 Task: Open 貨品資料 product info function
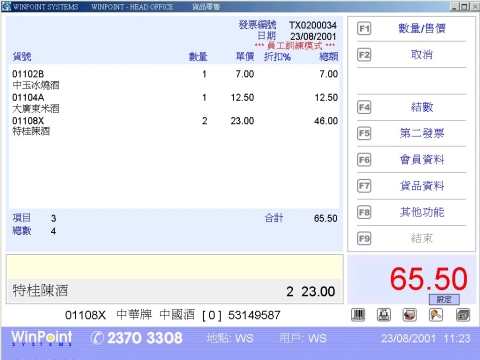click(x=422, y=186)
